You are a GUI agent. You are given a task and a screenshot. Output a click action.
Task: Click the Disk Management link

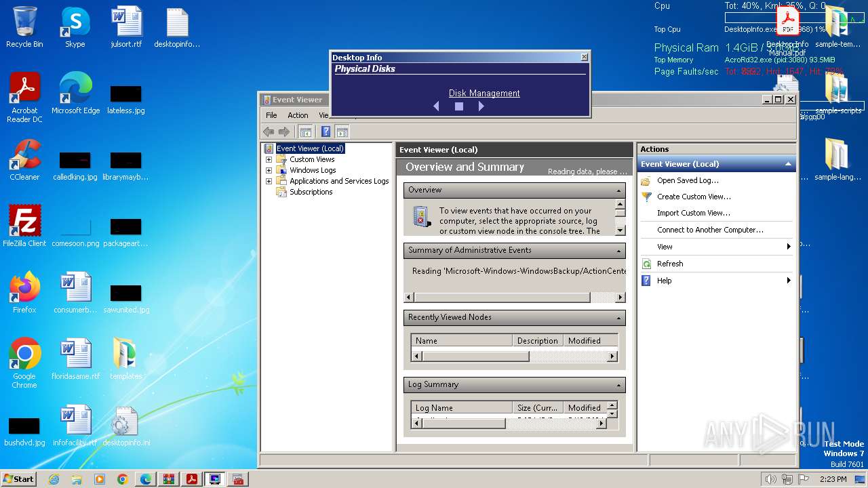(x=484, y=94)
